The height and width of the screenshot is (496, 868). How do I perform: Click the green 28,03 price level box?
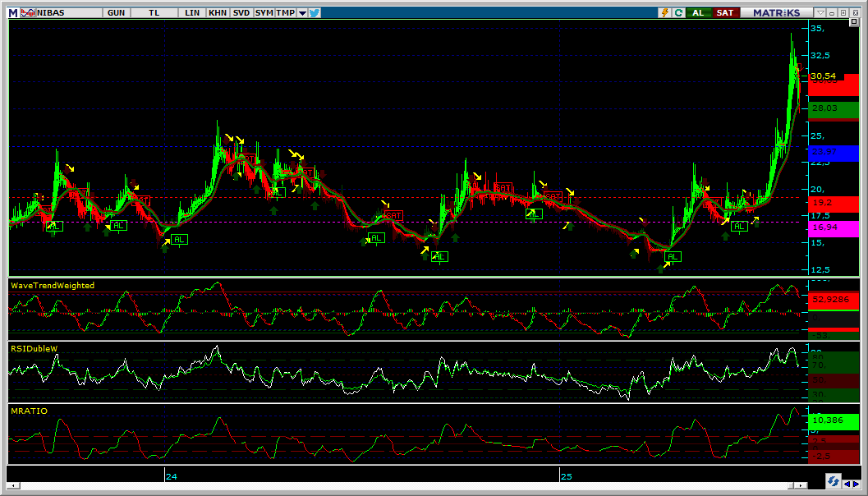point(834,108)
